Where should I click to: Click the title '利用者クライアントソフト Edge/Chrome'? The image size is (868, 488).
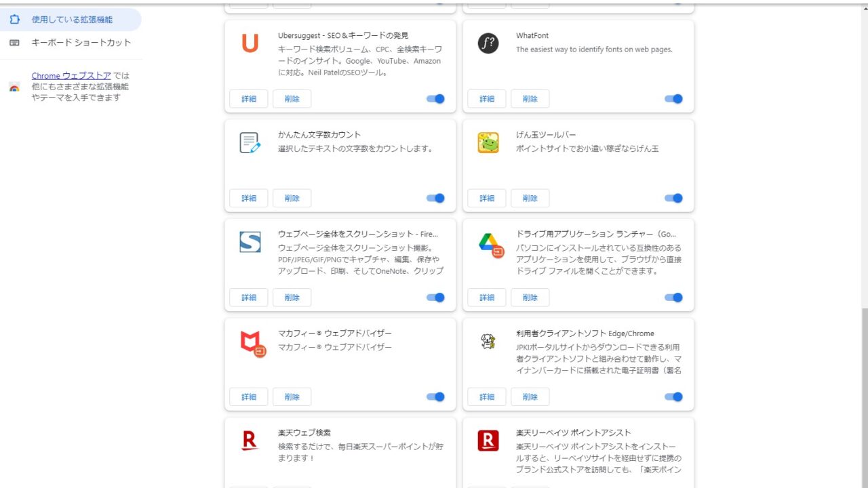click(x=585, y=333)
